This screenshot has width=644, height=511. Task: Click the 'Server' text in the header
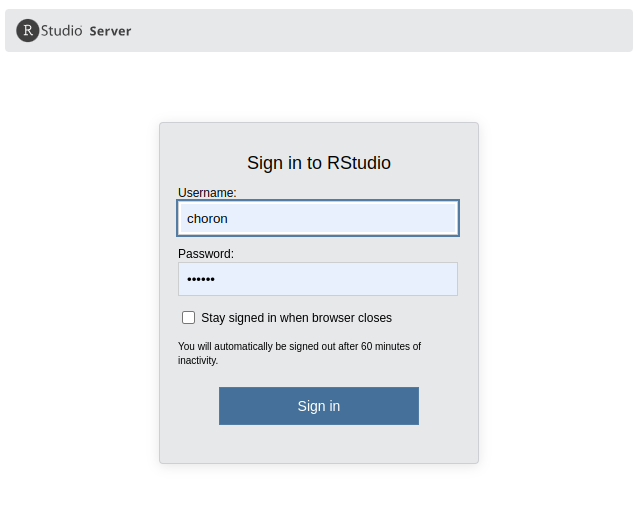[110, 31]
